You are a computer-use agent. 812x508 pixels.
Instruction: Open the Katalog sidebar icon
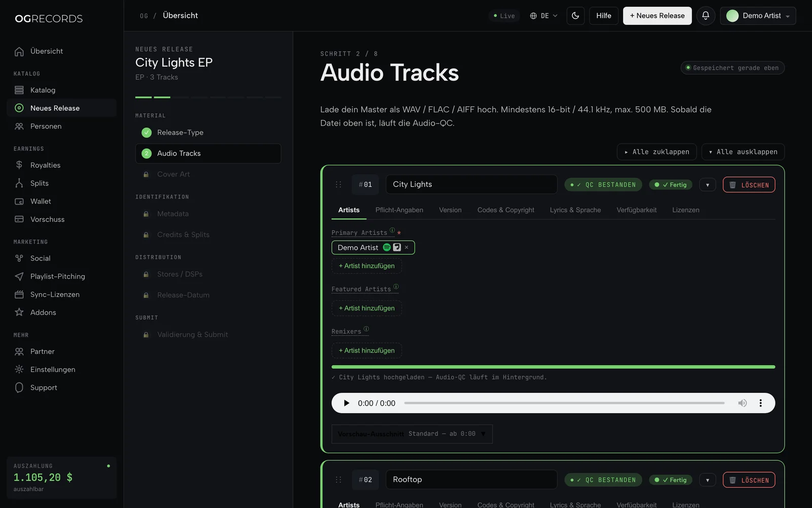click(19, 90)
